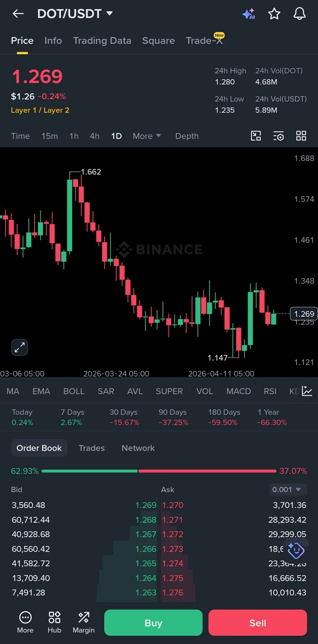Select ask price 1.276 in order book
The width and height of the screenshot is (318, 644).
[x=173, y=592]
